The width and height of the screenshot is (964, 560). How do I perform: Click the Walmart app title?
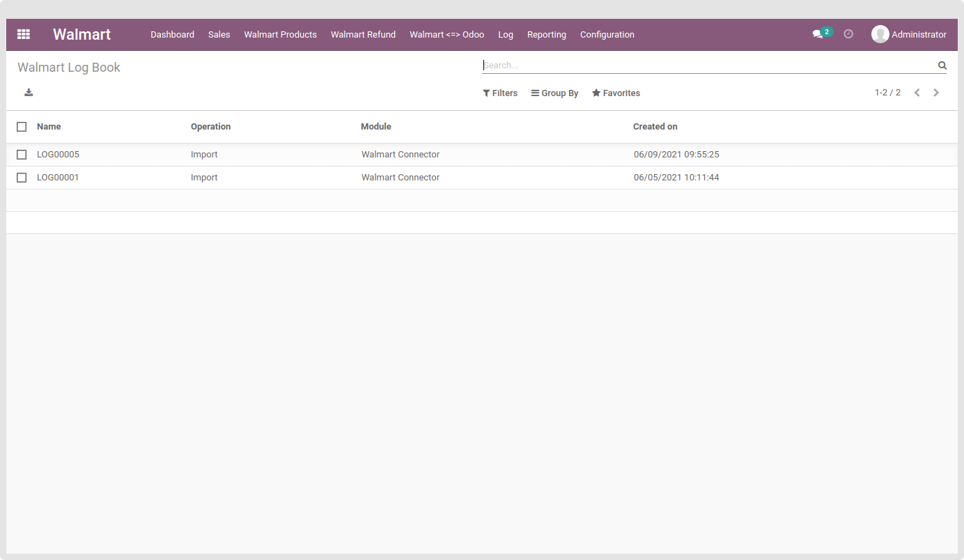82,34
